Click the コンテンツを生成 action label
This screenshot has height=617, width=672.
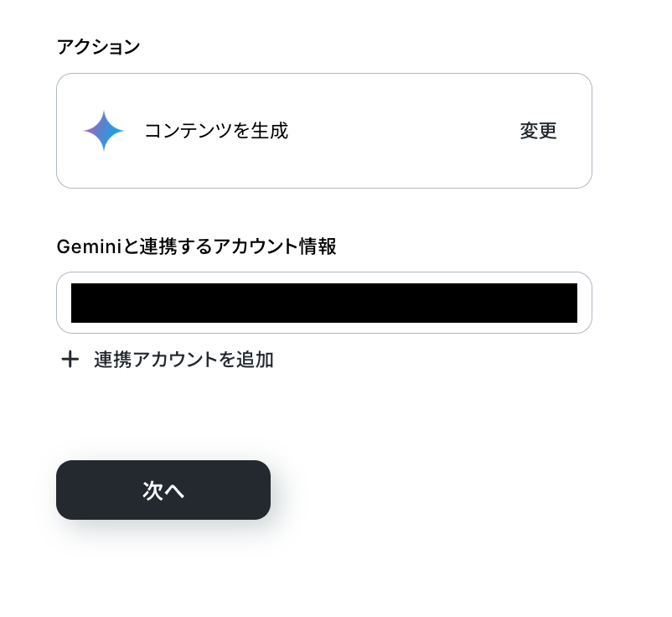click(x=216, y=131)
